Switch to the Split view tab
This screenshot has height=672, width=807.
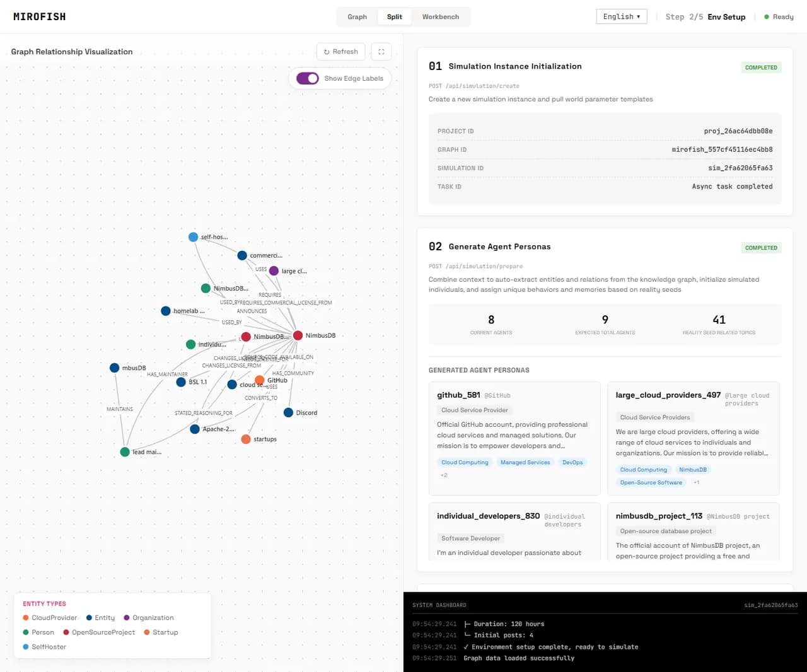395,17
